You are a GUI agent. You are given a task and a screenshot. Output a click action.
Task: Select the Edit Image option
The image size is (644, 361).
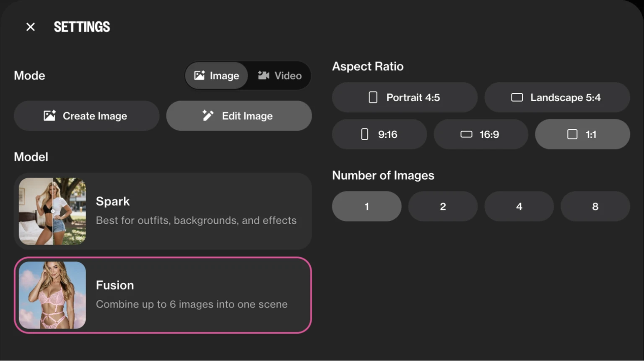(x=239, y=116)
